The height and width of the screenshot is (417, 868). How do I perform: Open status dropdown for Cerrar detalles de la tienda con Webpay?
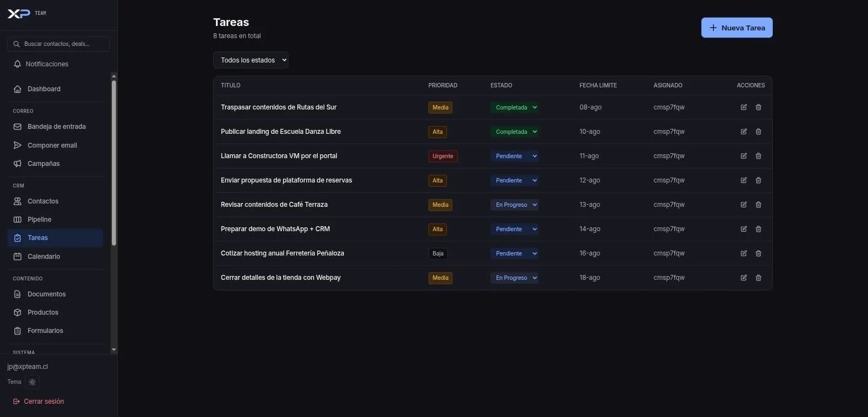click(514, 278)
